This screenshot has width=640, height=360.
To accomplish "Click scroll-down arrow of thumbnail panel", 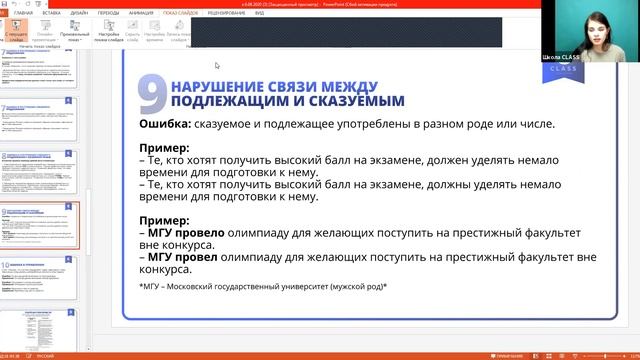I will (x=88, y=349).
